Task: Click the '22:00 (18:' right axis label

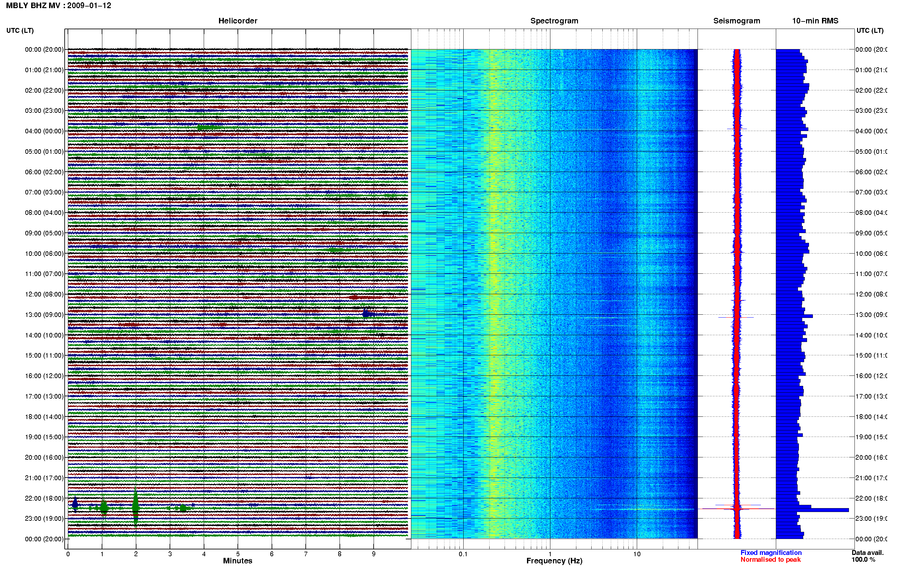Action: point(871,498)
